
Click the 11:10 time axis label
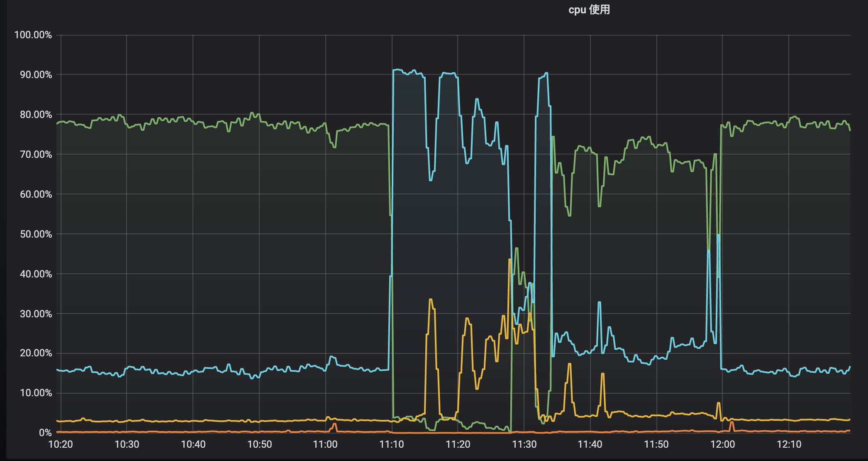click(x=392, y=444)
